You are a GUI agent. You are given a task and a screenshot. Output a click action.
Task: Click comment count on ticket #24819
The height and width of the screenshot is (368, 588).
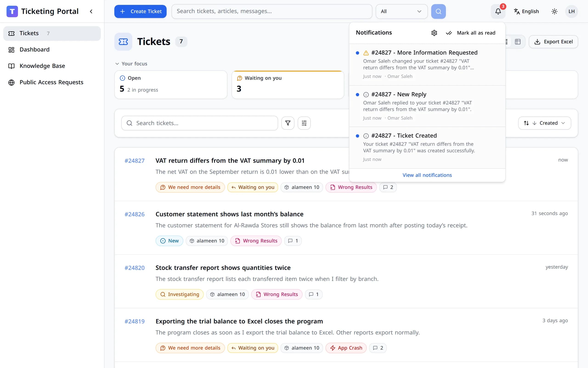[x=378, y=348]
